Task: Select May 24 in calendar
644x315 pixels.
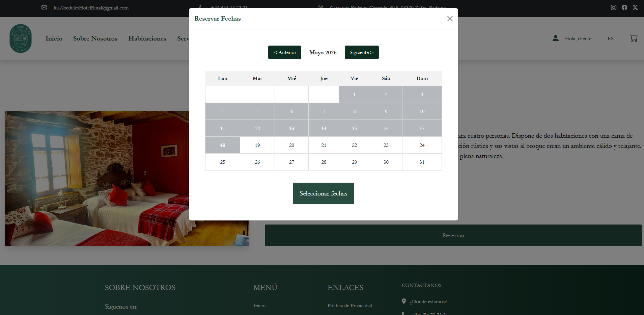Action: point(422,145)
